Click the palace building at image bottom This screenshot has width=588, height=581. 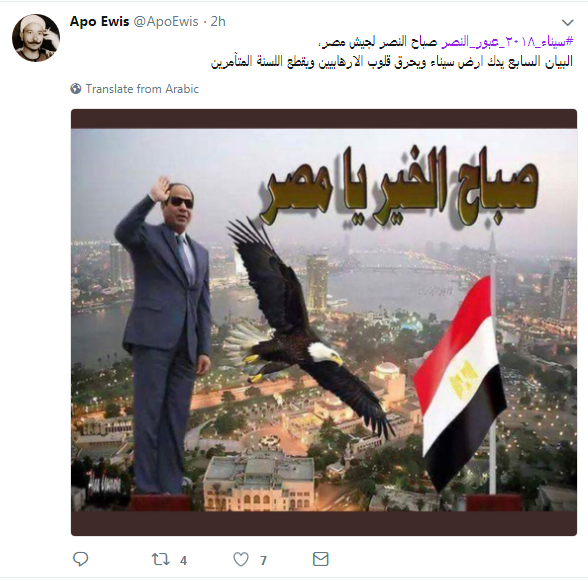(x=259, y=484)
